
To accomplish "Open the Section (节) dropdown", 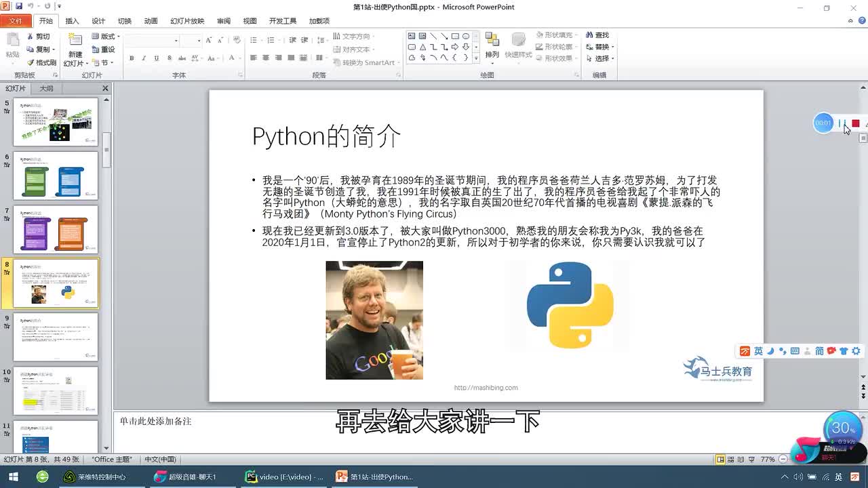I will pyautogui.click(x=103, y=62).
